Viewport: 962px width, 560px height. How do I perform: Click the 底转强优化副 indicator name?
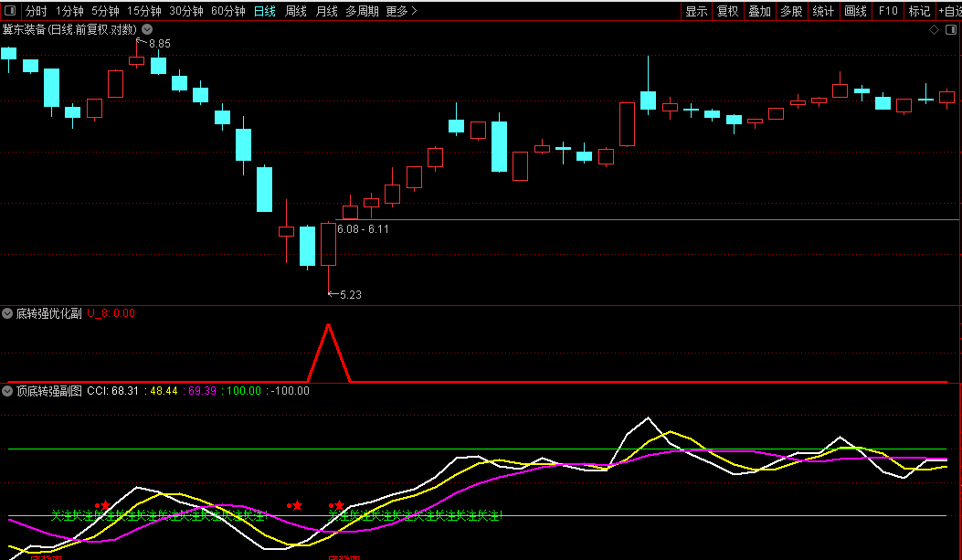48,313
